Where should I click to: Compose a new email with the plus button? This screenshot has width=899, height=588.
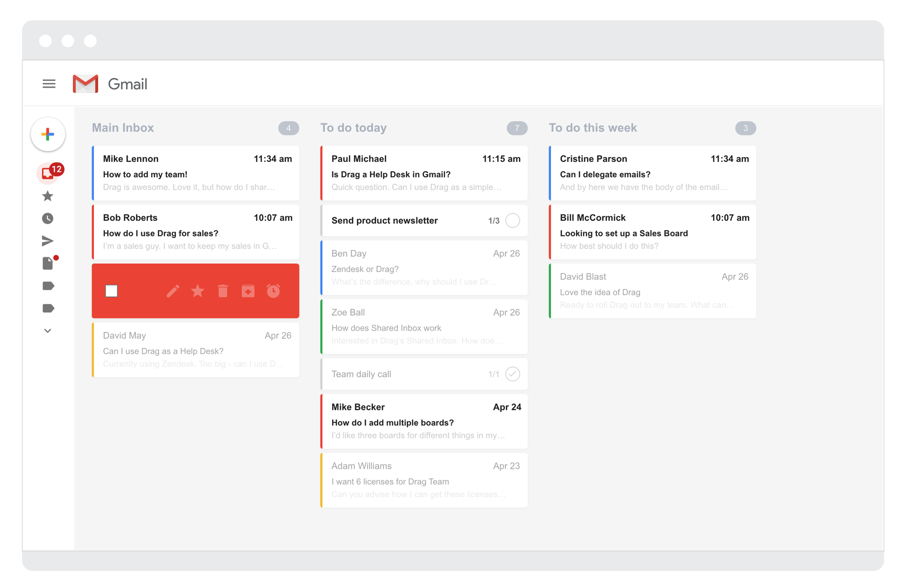pyautogui.click(x=48, y=134)
